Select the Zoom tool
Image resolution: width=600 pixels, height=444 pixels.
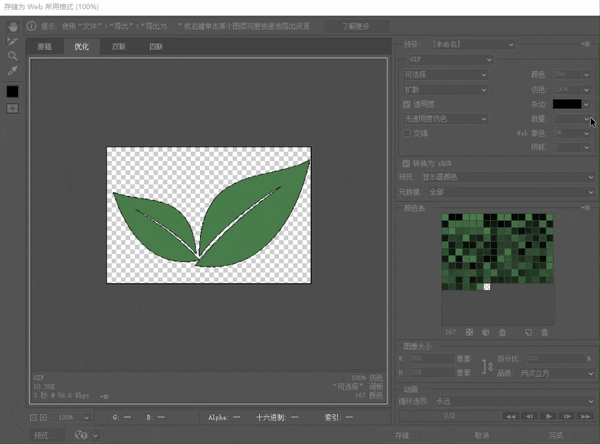(x=12, y=56)
